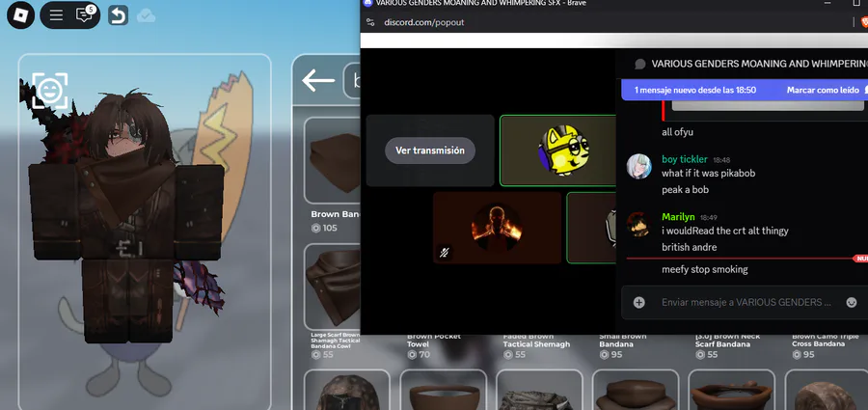Select Large Scarf Brown Shemagh Tactical Bandana Cowl thumbnail

333,287
